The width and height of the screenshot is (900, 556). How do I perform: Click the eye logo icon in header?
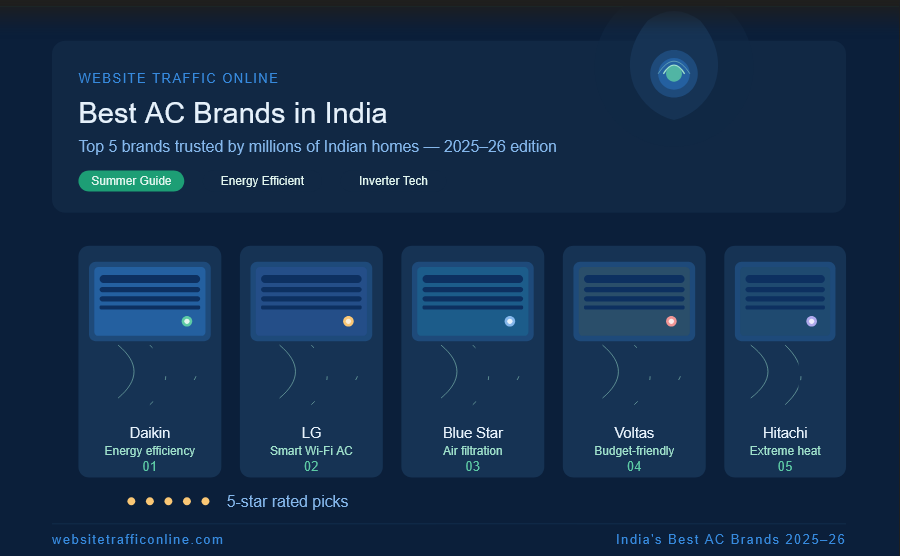674,73
